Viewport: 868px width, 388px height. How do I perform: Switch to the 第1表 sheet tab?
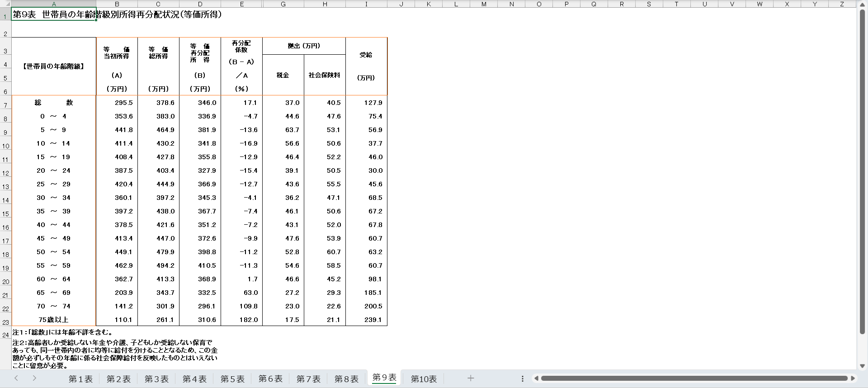click(x=80, y=379)
